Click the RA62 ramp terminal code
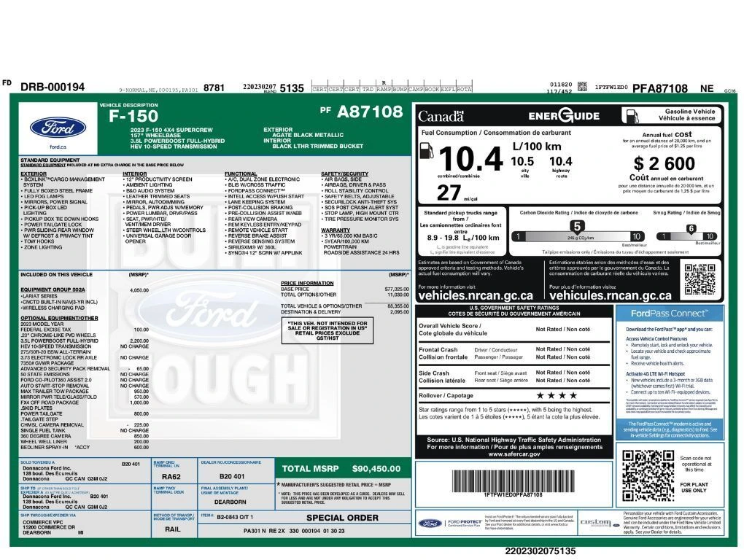This screenshot has height=560, width=744. 171,477
